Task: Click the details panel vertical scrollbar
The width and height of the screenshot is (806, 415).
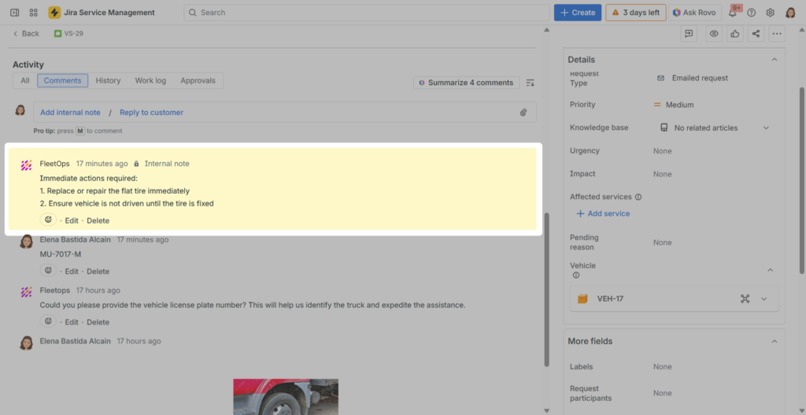Action: pos(801,180)
